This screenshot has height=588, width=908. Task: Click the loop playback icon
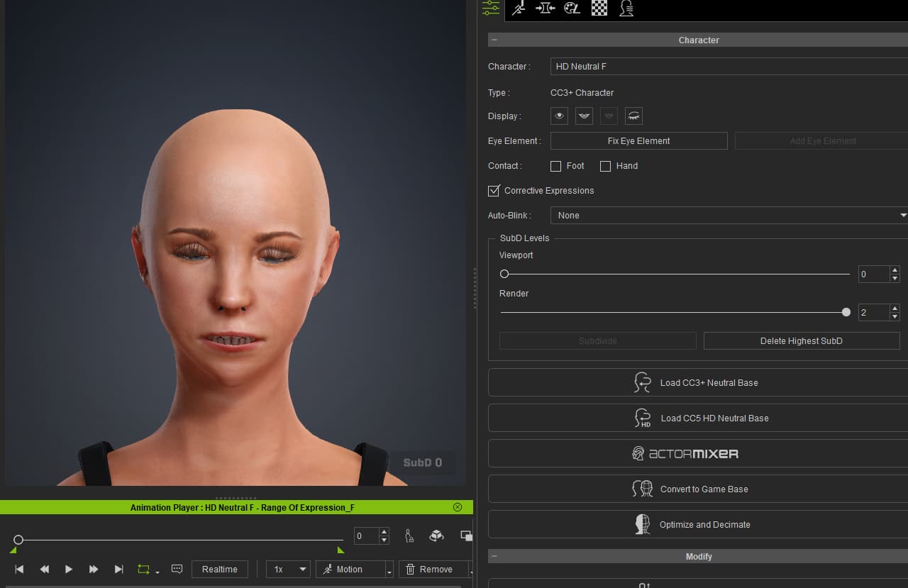pyautogui.click(x=144, y=569)
